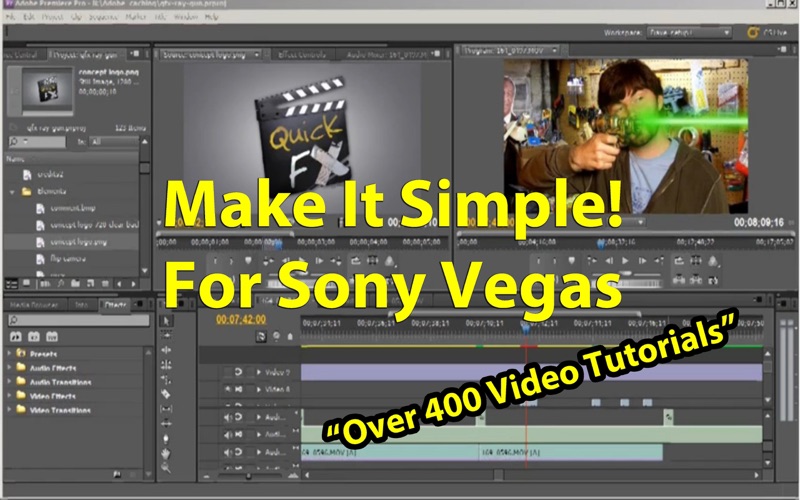
Task: Toggle the timeline Snap icon
Action: pos(261,337)
